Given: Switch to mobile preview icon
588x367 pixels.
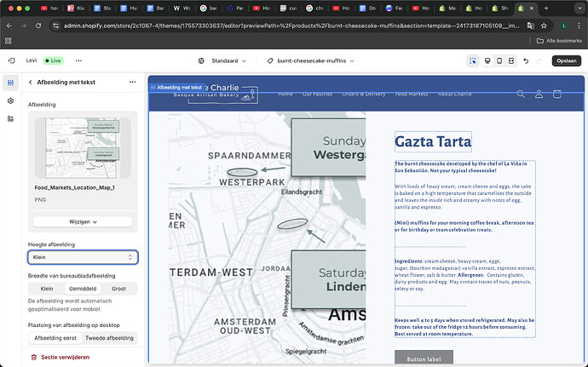Looking at the screenshot, I should click(x=499, y=61).
